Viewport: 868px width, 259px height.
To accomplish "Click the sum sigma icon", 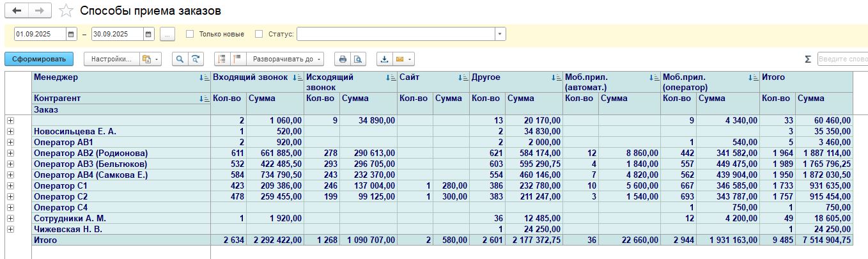I will [808, 59].
